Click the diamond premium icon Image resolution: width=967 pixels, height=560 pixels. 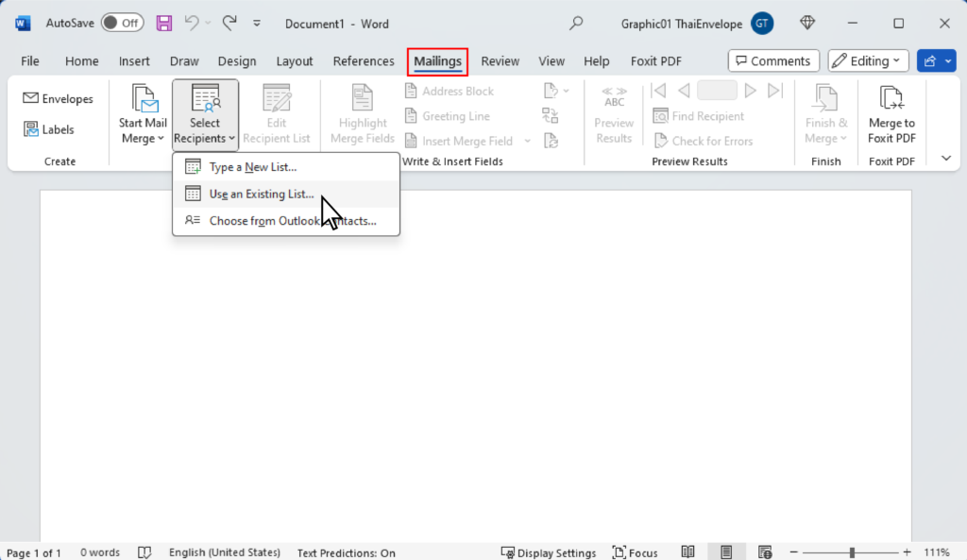point(807,23)
